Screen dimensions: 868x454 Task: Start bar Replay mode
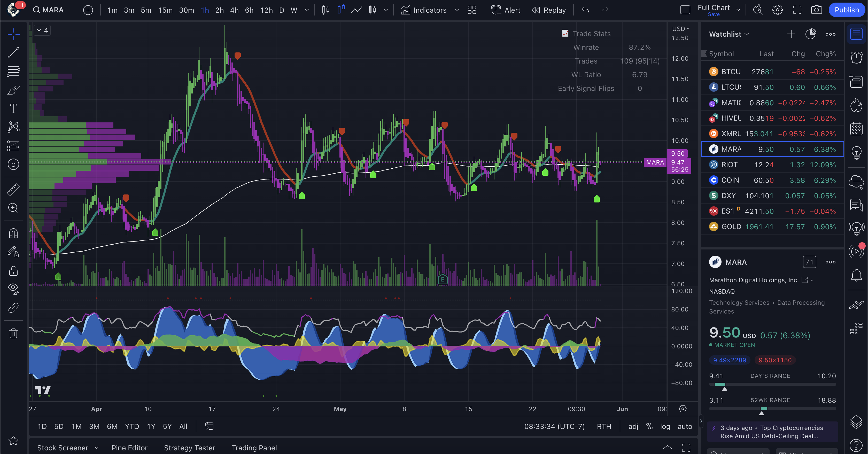click(x=549, y=10)
